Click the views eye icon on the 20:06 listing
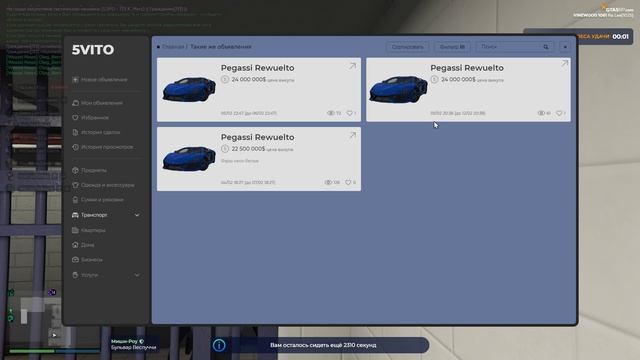The width and height of the screenshot is (640, 360). point(541,113)
